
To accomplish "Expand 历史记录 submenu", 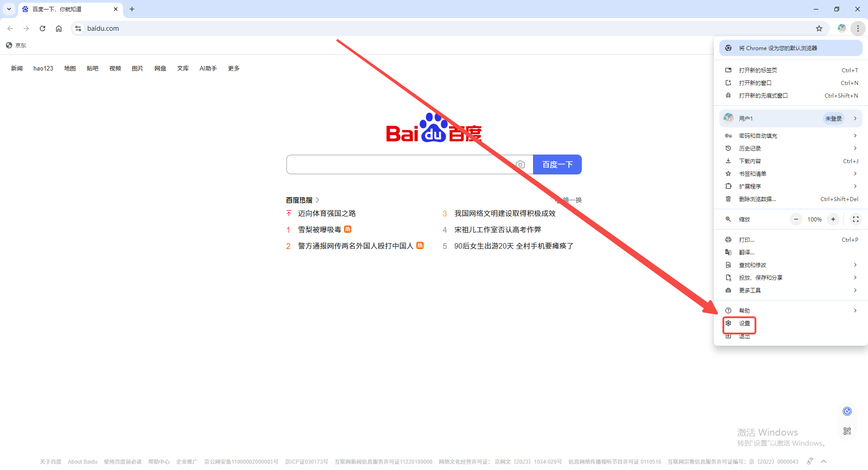I will point(791,148).
